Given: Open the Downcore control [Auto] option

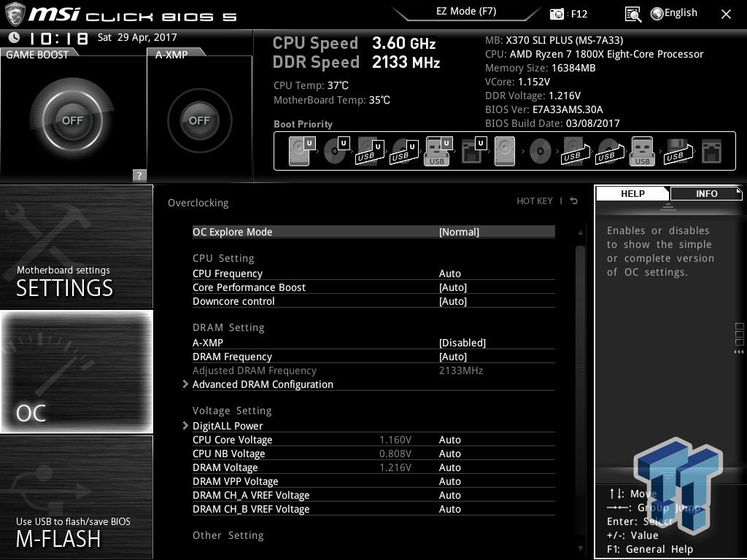Looking at the screenshot, I should coord(373,301).
